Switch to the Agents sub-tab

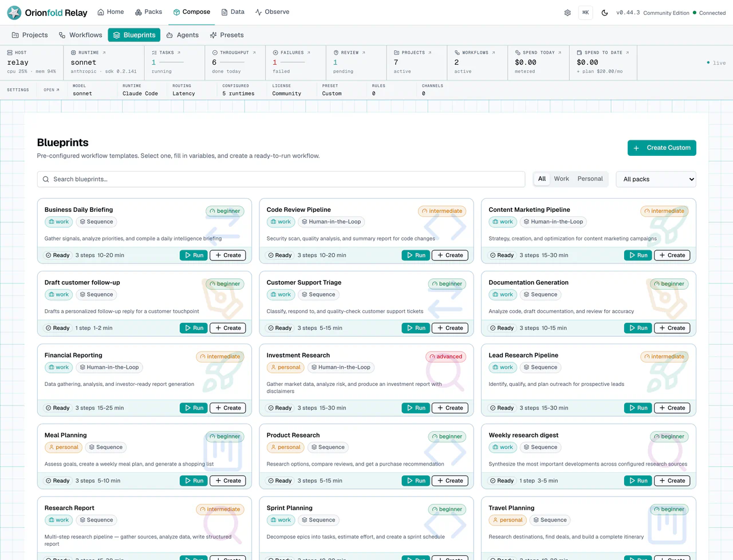pos(182,35)
